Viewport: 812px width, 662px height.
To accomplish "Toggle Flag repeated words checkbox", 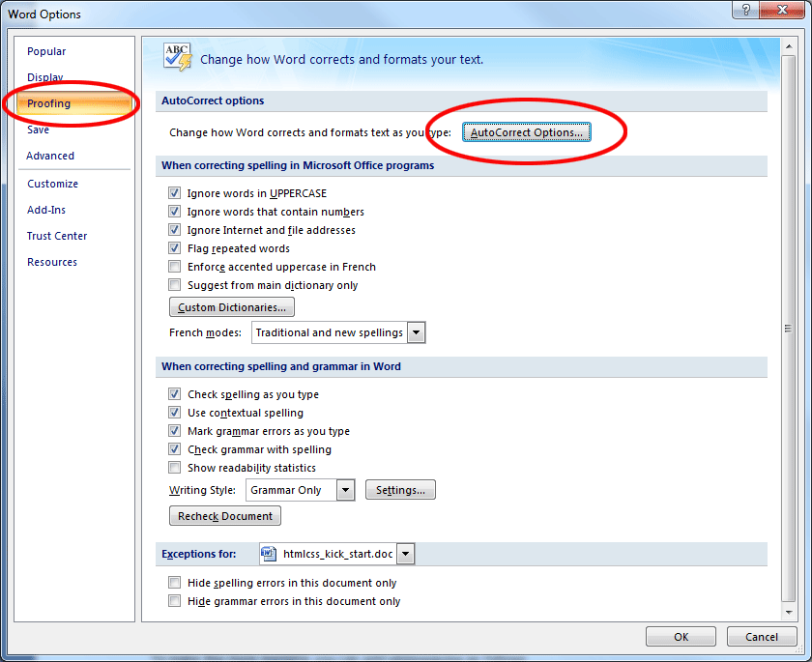I will [175, 248].
